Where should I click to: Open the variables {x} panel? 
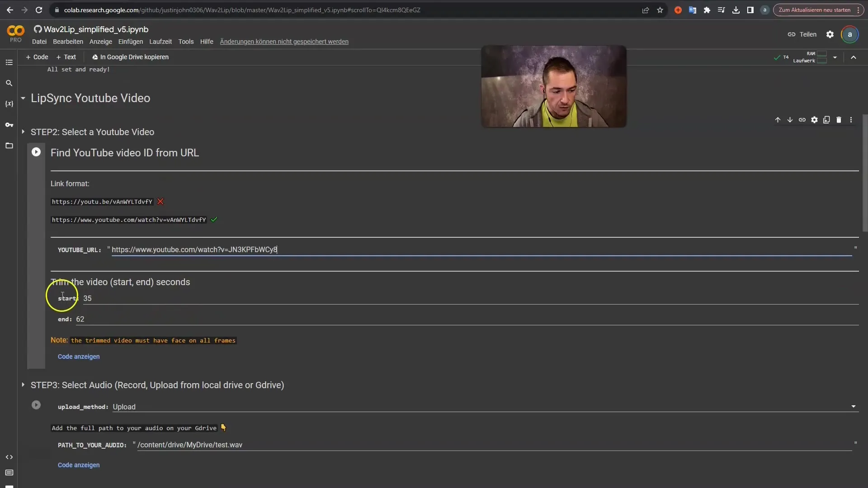pyautogui.click(x=9, y=103)
